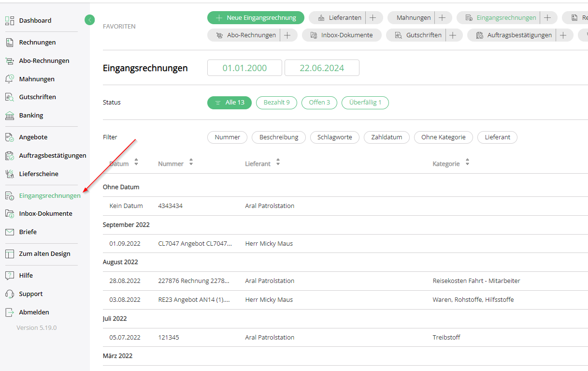Image resolution: width=588 pixels, height=371 pixels.
Task: Click plus next to Abo-Rechnungen favorite
Action: click(287, 35)
